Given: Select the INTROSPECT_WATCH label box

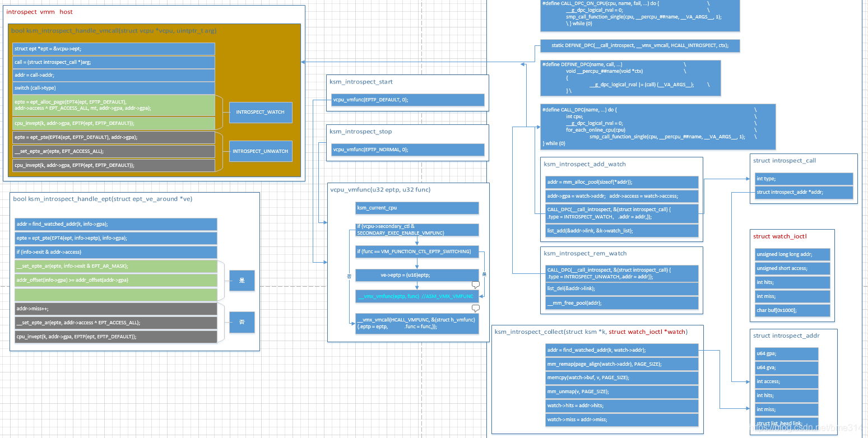Looking at the screenshot, I should (260, 112).
